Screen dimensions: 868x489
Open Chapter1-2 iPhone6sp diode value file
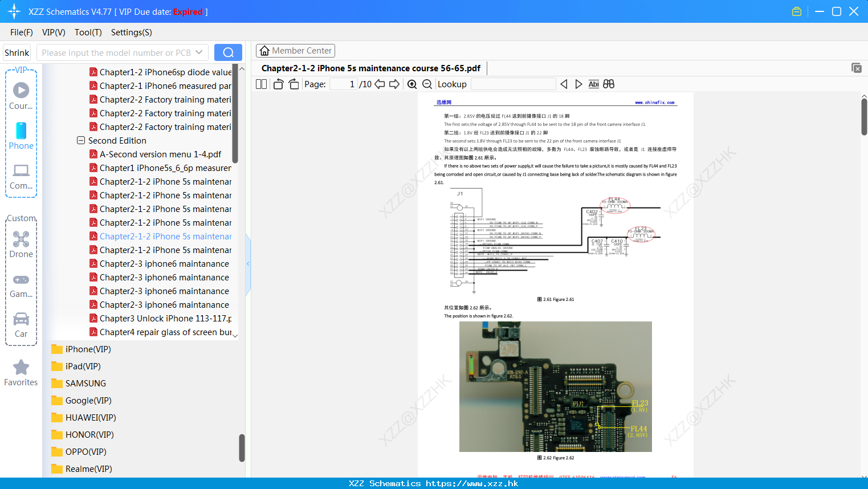click(161, 72)
